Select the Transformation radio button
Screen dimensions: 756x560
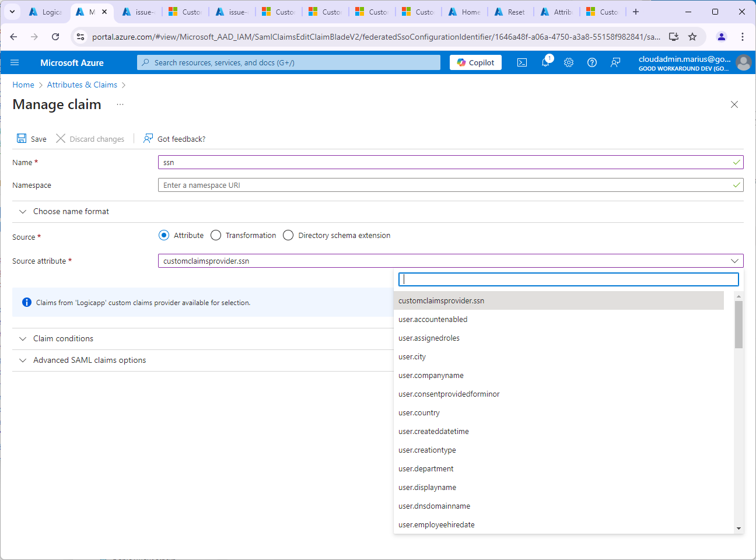[x=216, y=235]
